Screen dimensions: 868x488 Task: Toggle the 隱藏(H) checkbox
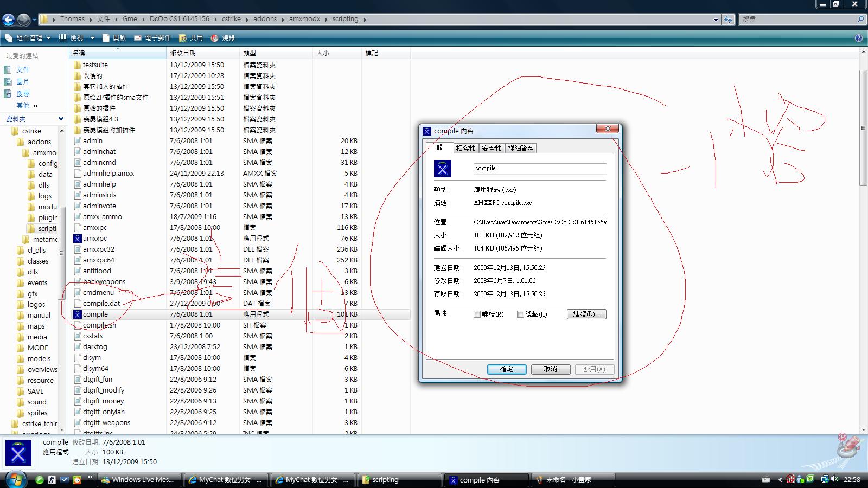click(520, 314)
